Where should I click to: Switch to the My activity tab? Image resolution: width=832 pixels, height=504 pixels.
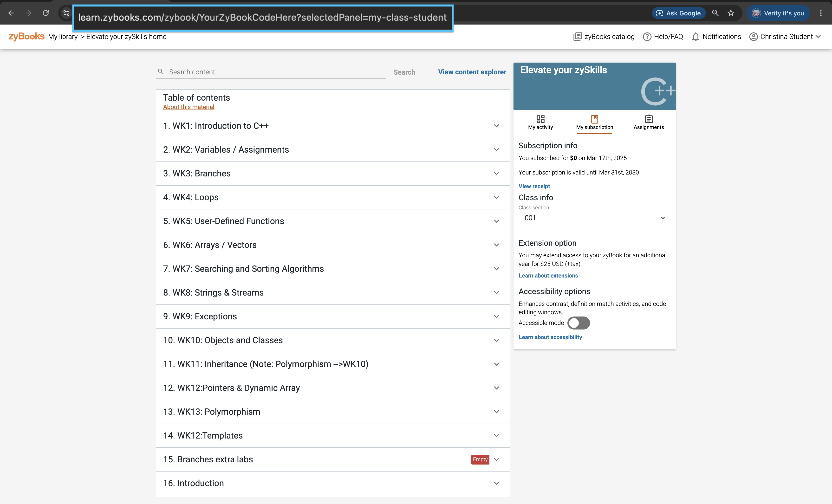[x=540, y=122]
